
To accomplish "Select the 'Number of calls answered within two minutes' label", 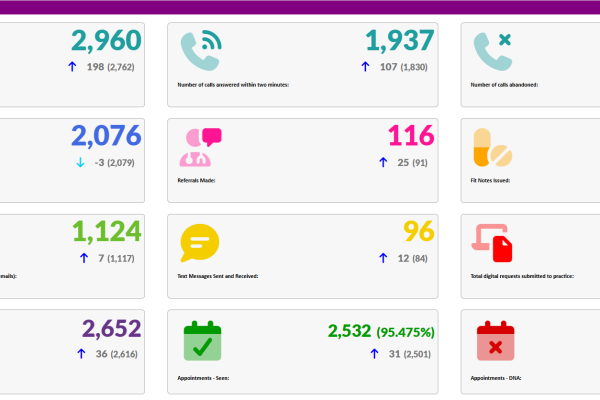I will point(233,86).
